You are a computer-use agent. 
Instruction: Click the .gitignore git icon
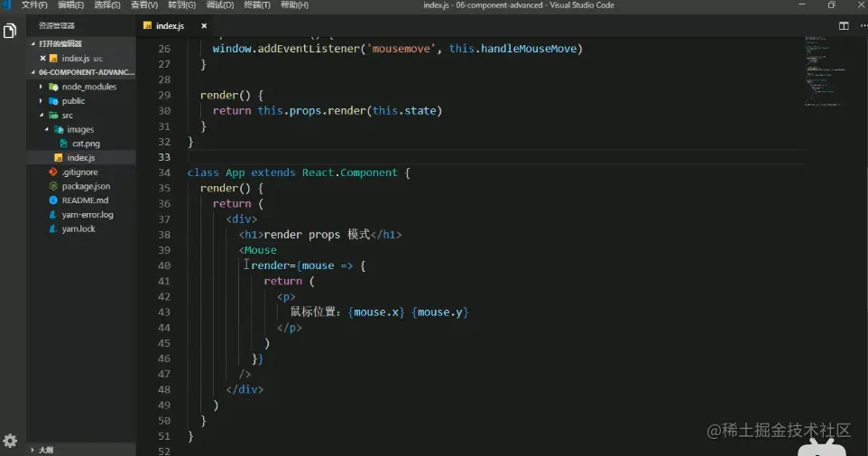coord(53,172)
